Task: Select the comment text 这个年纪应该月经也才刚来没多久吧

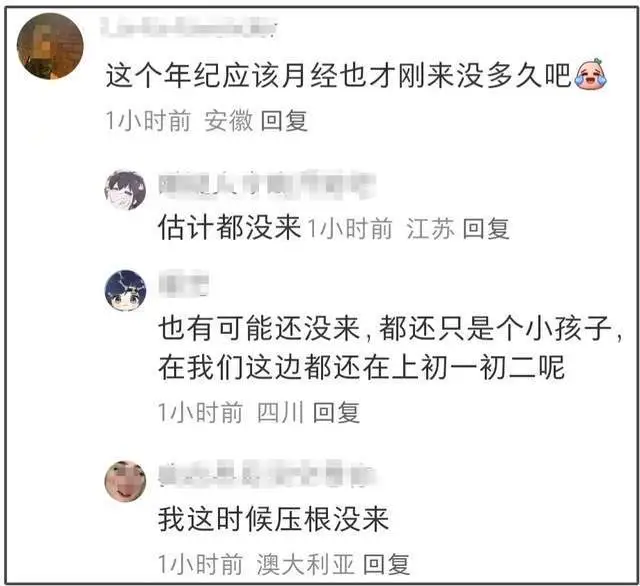Action: pos(338,76)
